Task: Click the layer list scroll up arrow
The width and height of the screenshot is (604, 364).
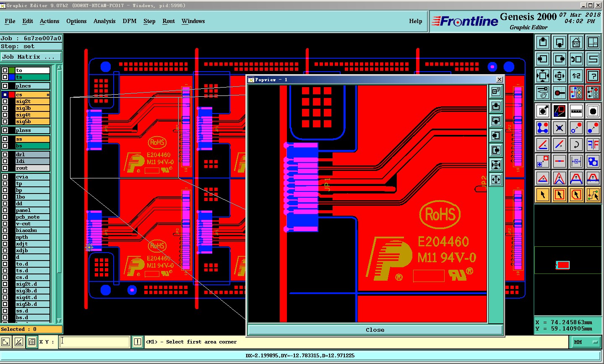Action: [x=59, y=67]
